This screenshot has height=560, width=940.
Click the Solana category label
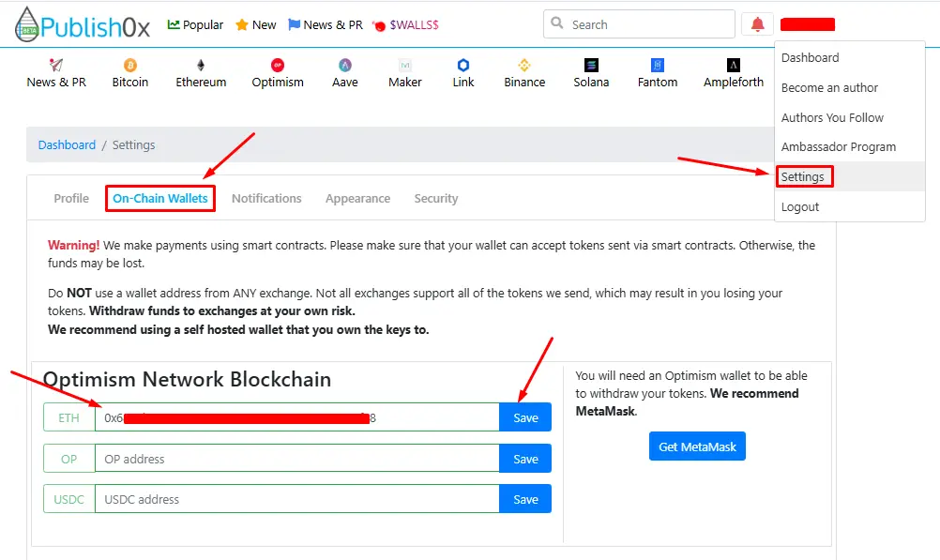click(591, 83)
